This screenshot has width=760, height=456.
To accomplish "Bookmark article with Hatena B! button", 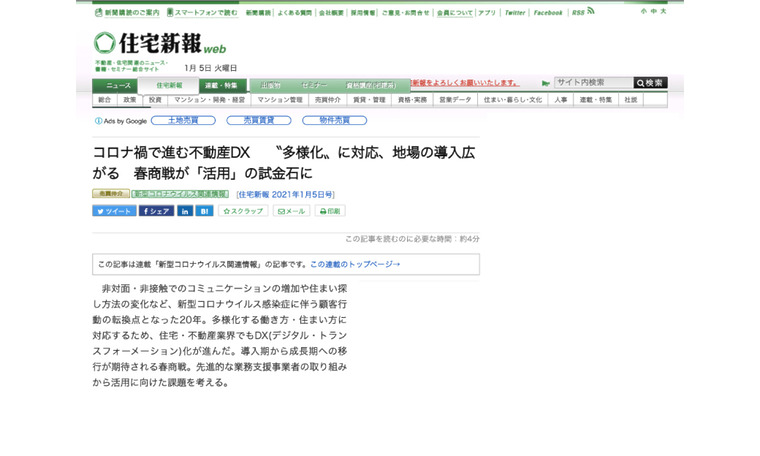I will (204, 211).
